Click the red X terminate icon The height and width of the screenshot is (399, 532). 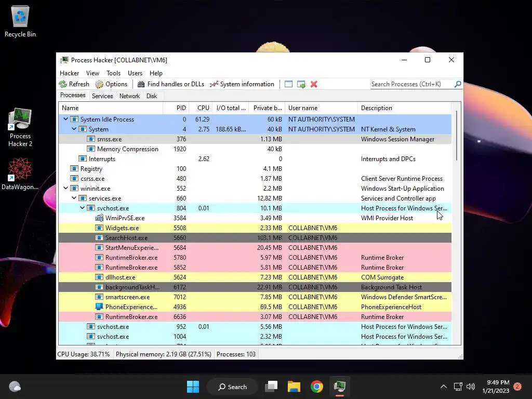tap(314, 84)
